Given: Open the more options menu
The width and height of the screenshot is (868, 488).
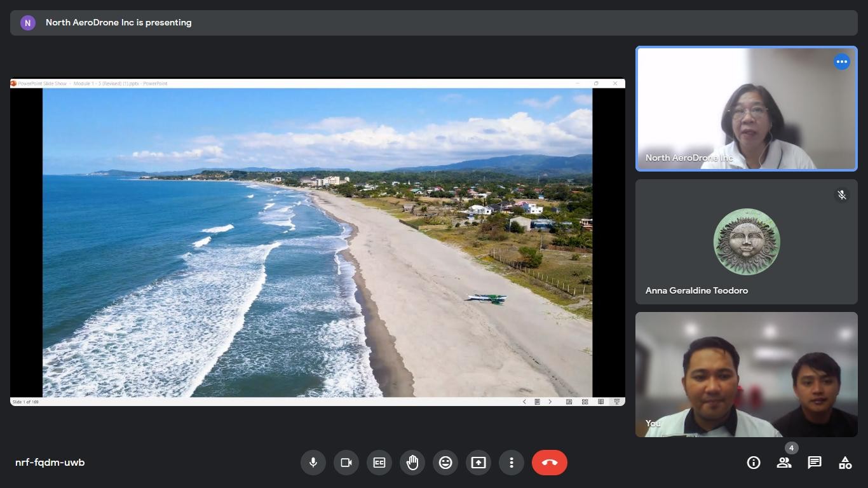Looking at the screenshot, I should point(512,463).
